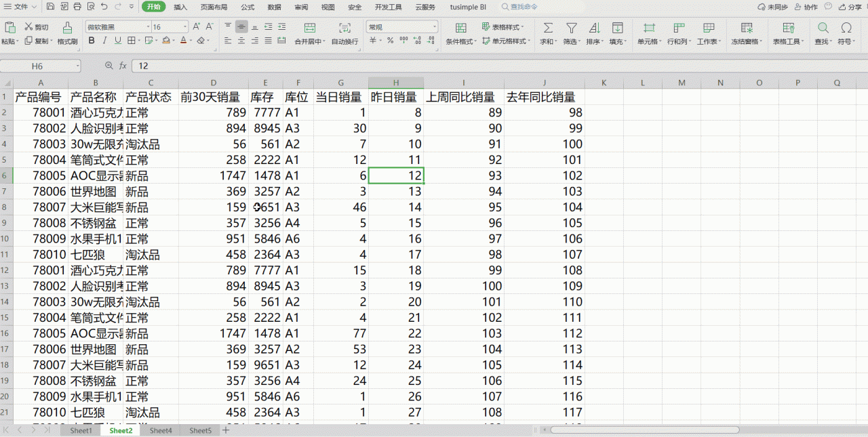Expand the Name Box dropdown for H6

pos(77,66)
